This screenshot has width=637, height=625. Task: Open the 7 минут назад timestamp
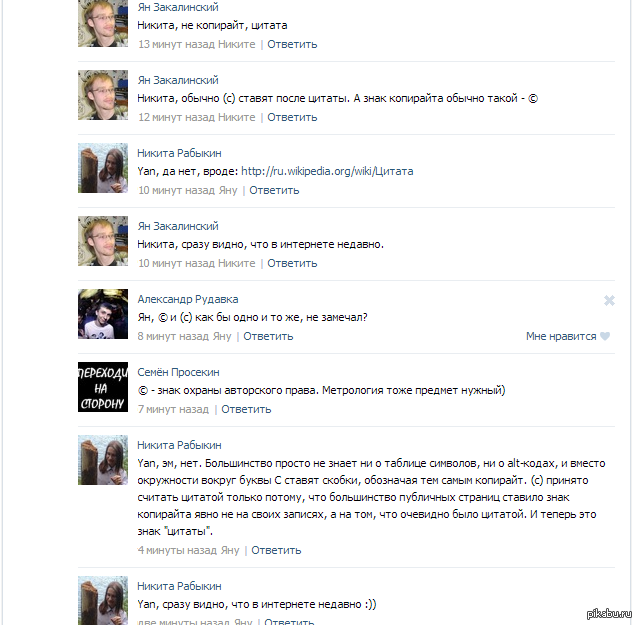[173, 409]
